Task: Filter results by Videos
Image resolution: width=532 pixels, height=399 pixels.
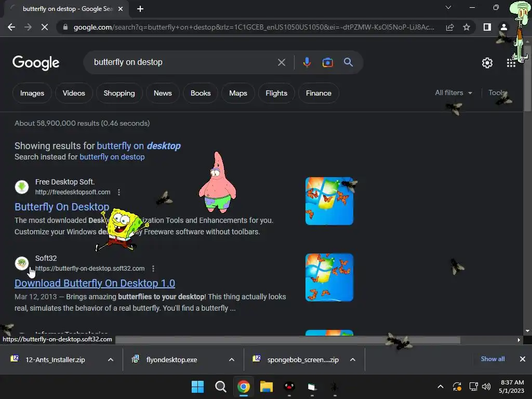Action: 74,93
